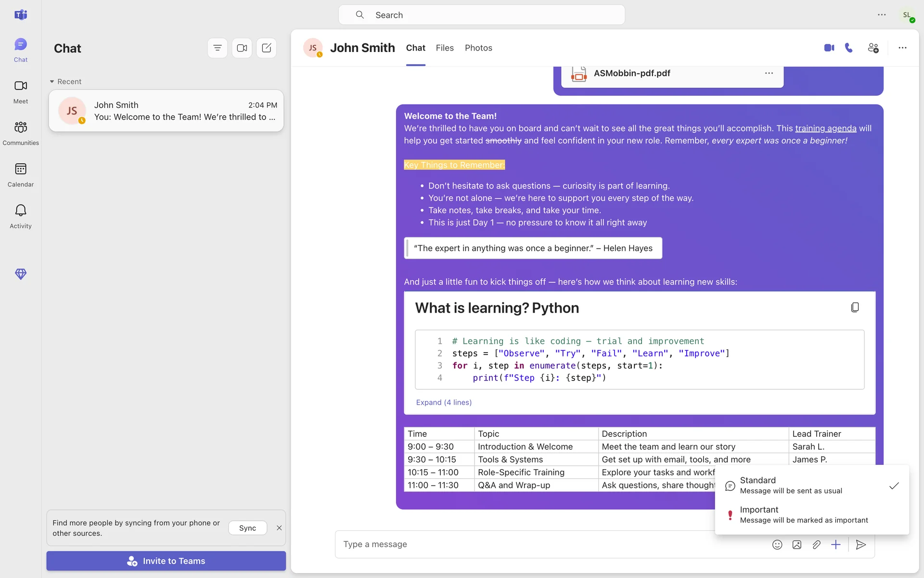
Task: Click the attach file paperclip icon
Action: click(816, 545)
